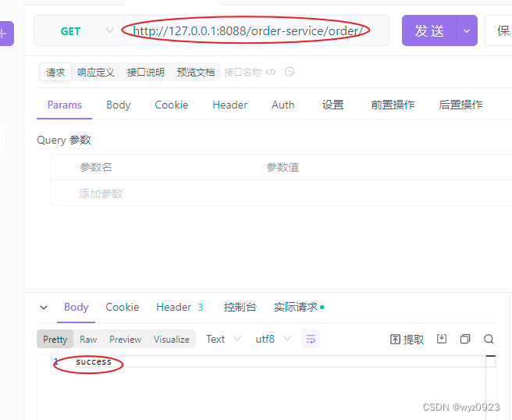Click the 参数值 column header
This screenshot has height=420, width=512.
coord(283,167)
